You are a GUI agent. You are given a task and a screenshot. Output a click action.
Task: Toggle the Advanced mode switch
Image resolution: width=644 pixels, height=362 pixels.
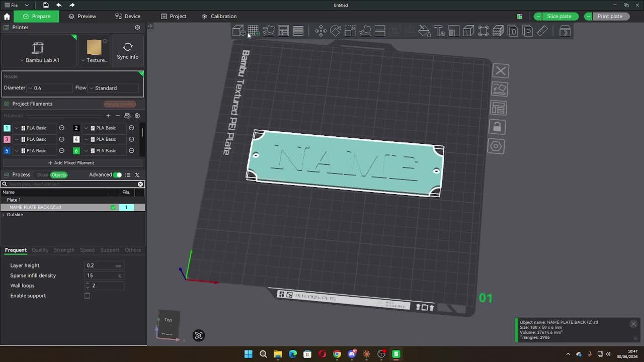pyautogui.click(x=118, y=175)
